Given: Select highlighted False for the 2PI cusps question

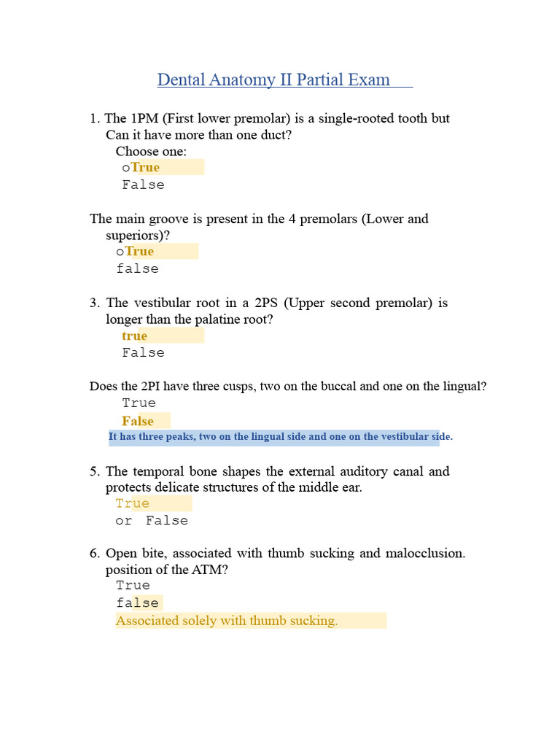Looking at the screenshot, I should pos(138,421).
